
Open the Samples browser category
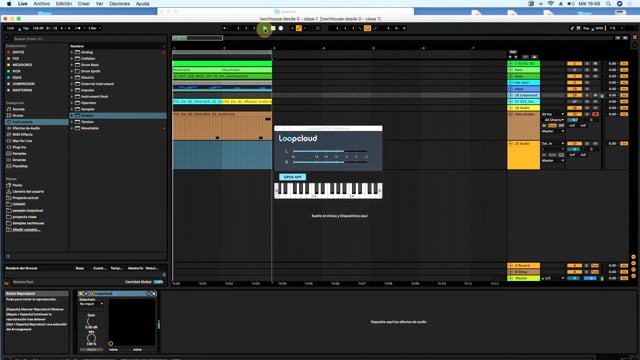tap(19, 153)
